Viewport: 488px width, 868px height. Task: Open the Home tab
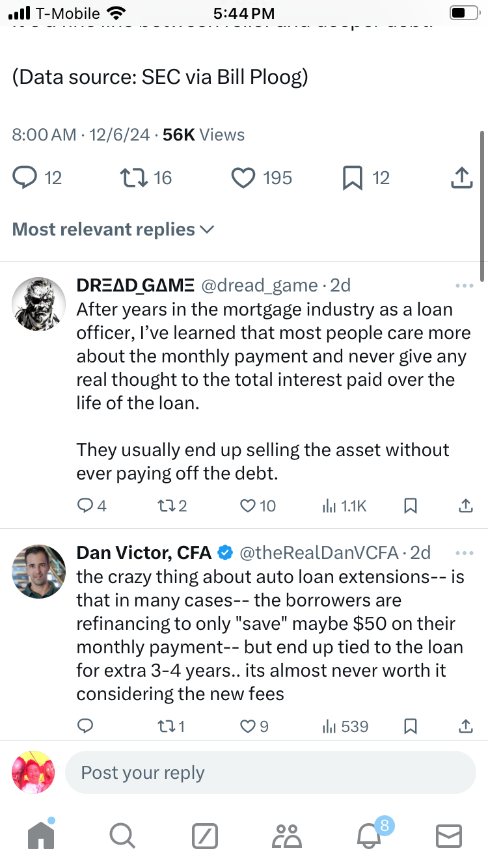tap(41, 835)
